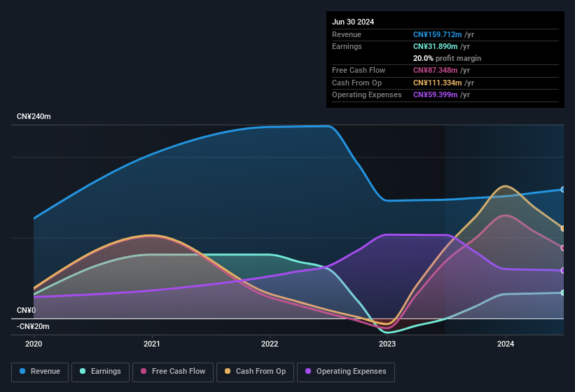Click the 2024 x-axis label

pyautogui.click(x=506, y=344)
